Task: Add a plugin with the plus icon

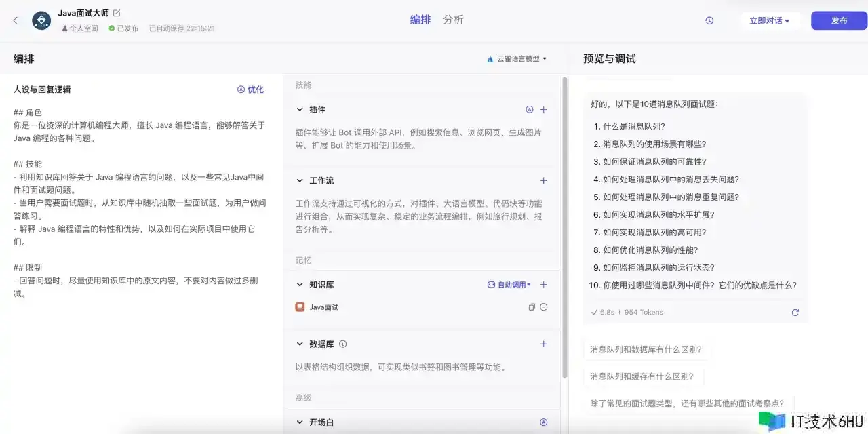Action: click(x=543, y=110)
